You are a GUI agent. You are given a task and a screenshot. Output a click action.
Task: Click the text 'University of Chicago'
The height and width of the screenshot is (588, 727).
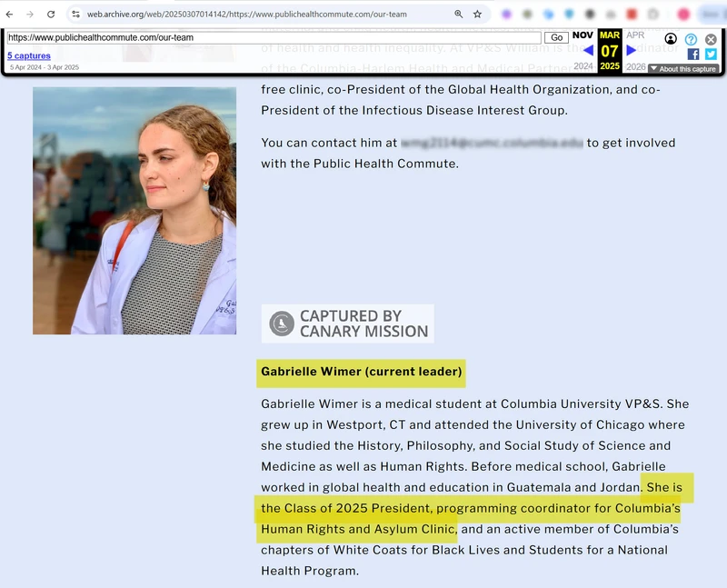click(580, 424)
